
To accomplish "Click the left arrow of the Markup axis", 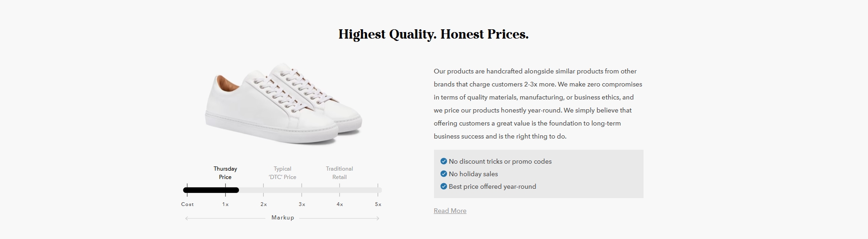I will (x=187, y=218).
